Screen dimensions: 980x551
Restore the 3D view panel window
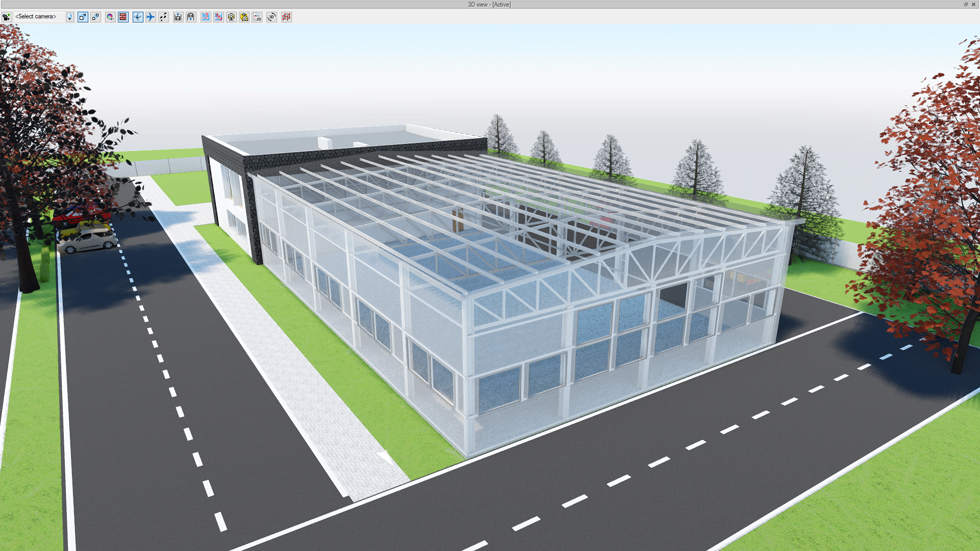(x=966, y=5)
